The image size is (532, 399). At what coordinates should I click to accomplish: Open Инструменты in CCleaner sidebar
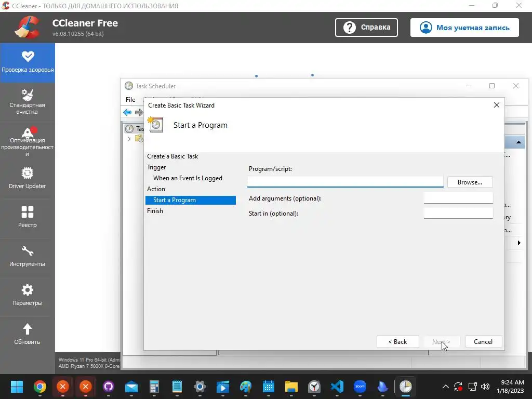pos(28,257)
